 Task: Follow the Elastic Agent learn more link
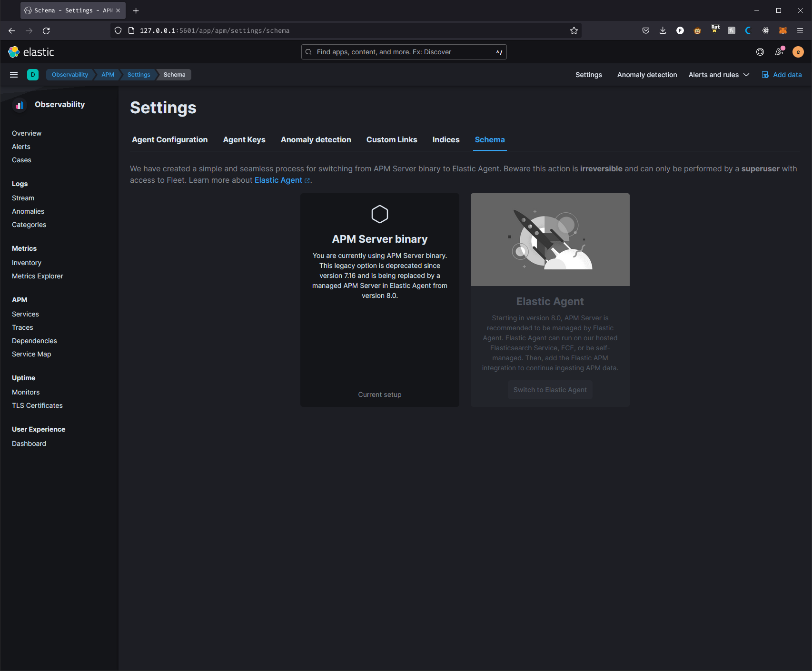282,180
